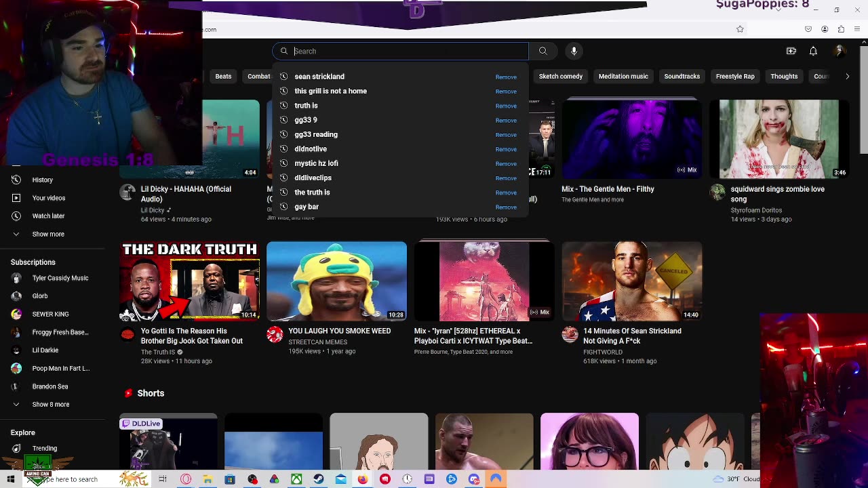This screenshot has height=488, width=868.
Task: Click the FIGHTWORLD channel avatar
Action: click(x=570, y=334)
